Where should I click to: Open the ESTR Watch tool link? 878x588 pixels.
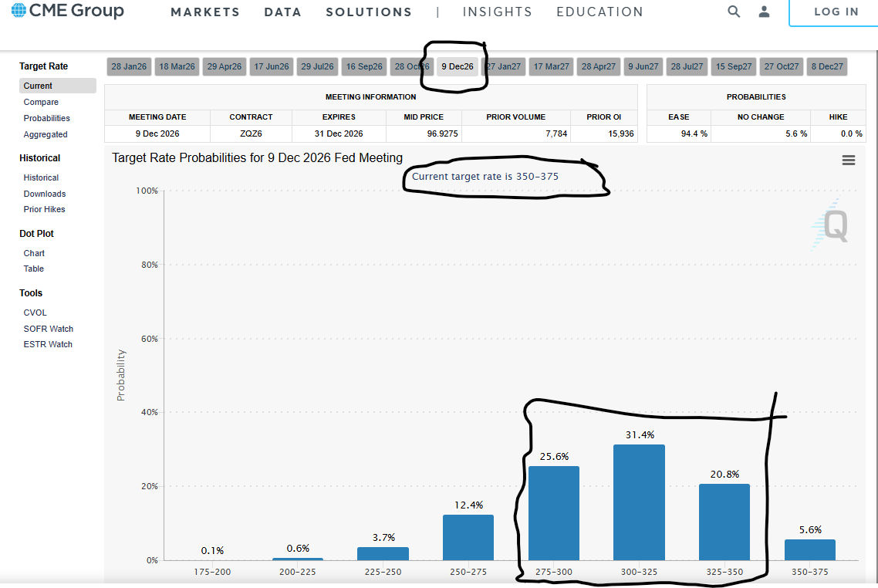pos(48,344)
